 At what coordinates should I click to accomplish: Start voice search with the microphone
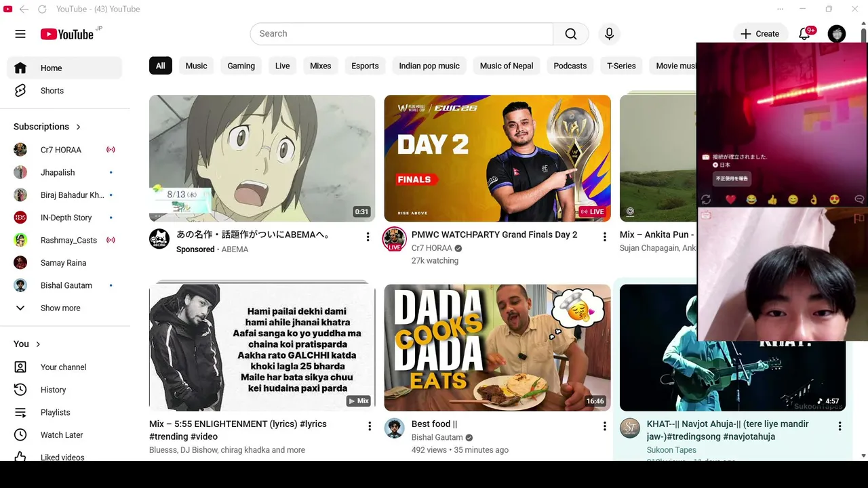pyautogui.click(x=609, y=34)
